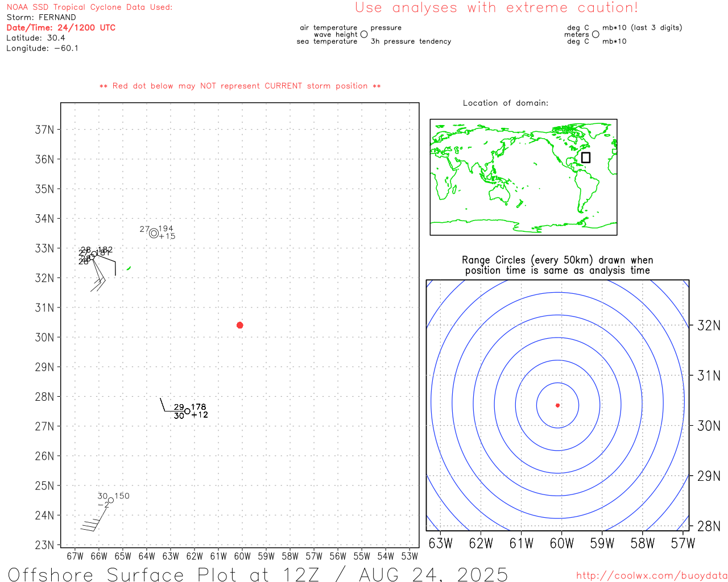Click the '34N' latitude axis label
This screenshot has height=582, width=728.
point(44,219)
